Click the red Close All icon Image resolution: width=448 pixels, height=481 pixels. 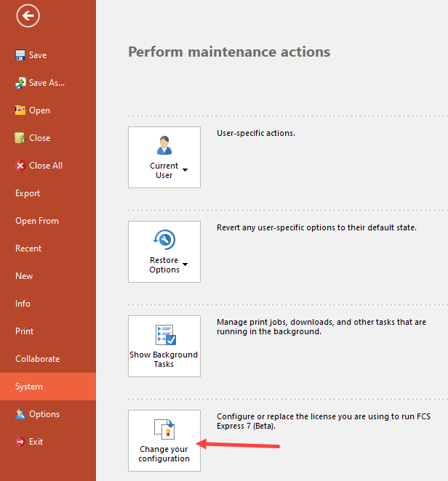(20, 166)
